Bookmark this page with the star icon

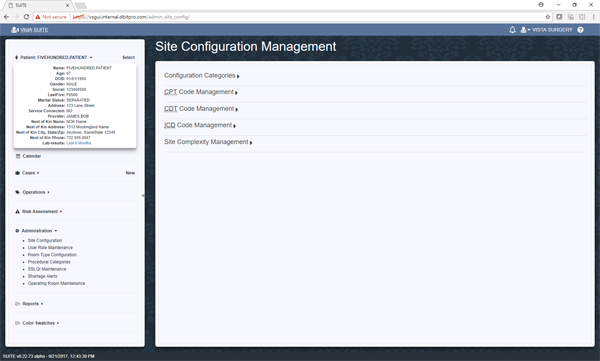point(548,17)
